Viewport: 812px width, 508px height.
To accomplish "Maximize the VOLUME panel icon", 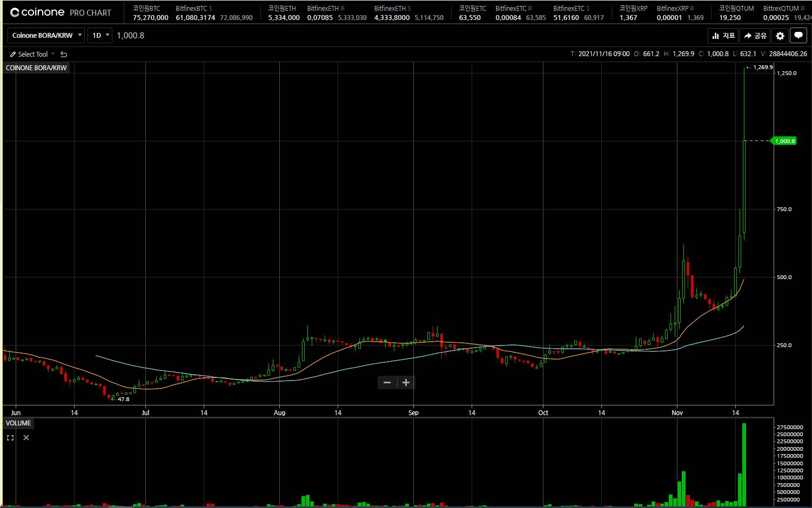I will 10,438.
